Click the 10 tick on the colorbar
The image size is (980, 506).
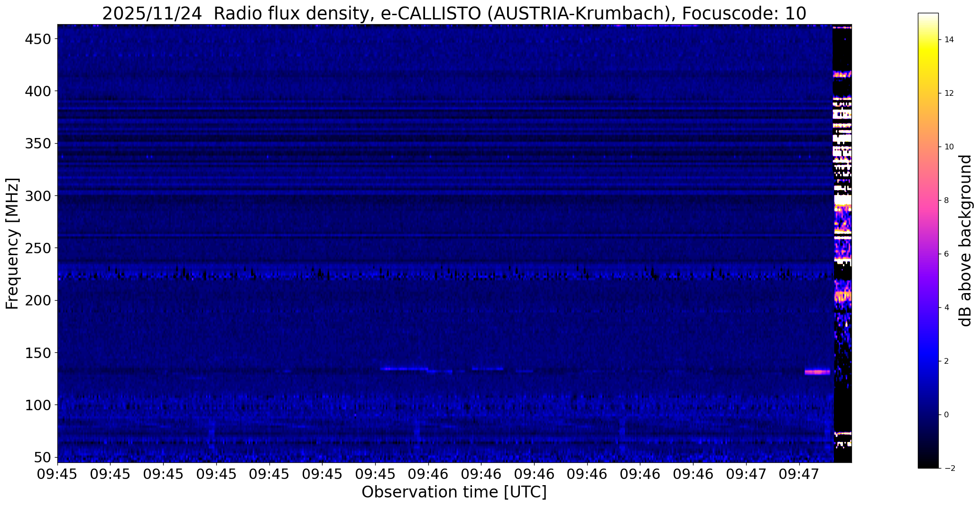(949, 147)
